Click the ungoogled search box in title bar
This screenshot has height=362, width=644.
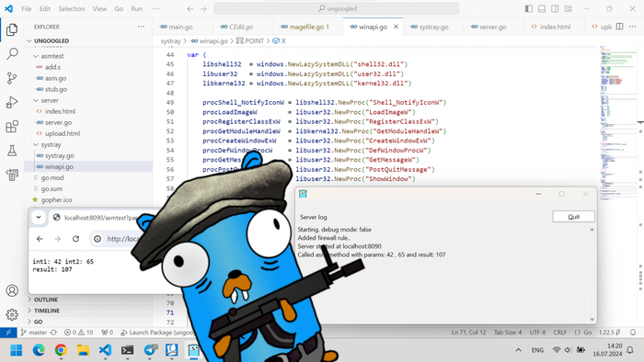(337, 8)
